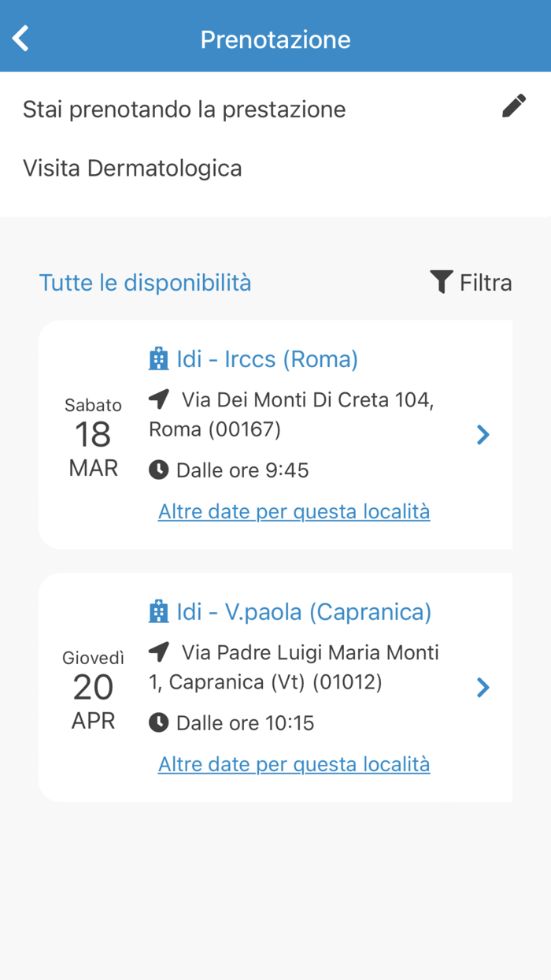The width and height of the screenshot is (551, 980).
Task: Select the Idi - Irccs (Roma) facility name
Action: point(268,358)
